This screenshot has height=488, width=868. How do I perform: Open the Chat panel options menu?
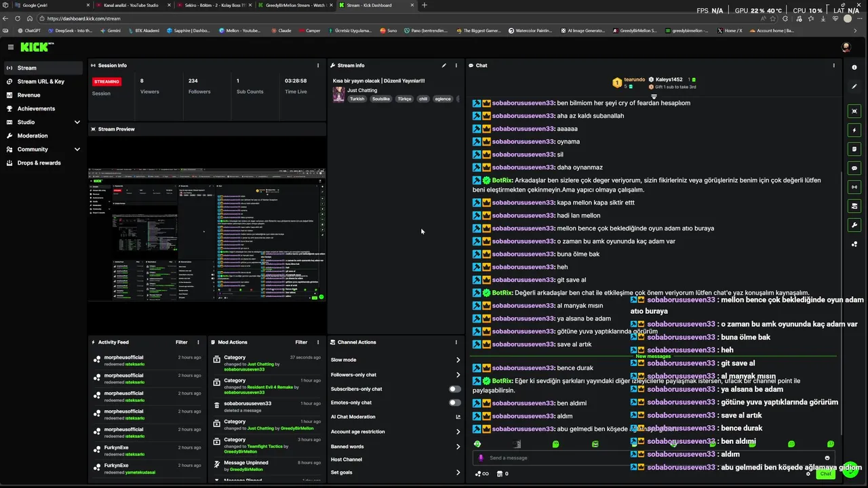pyautogui.click(x=834, y=66)
